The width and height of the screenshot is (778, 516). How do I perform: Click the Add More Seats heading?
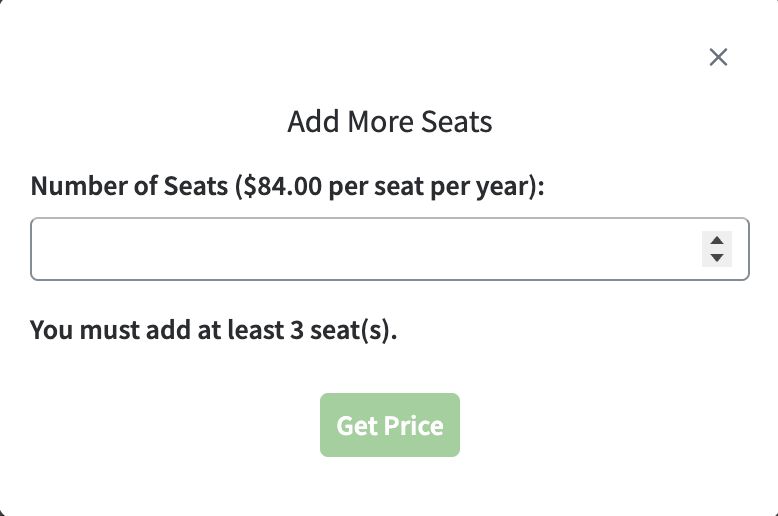pyautogui.click(x=390, y=122)
